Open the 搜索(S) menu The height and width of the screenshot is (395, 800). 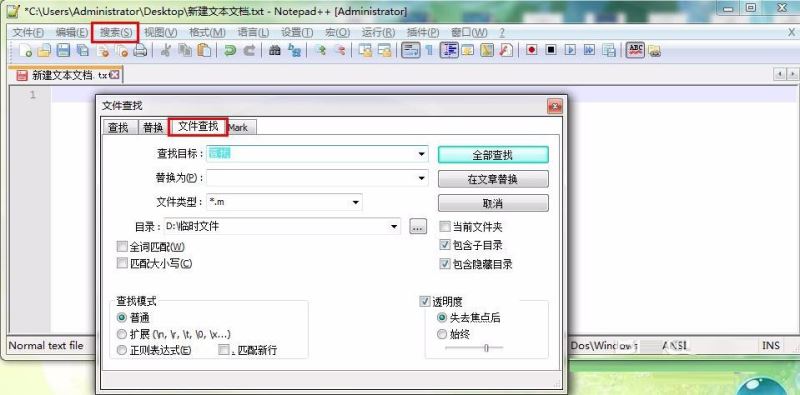tap(115, 33)
